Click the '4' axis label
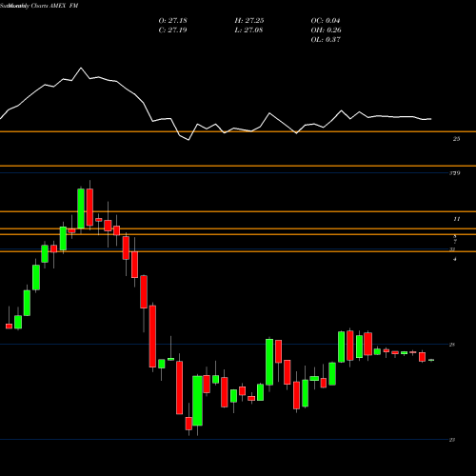 455,259
